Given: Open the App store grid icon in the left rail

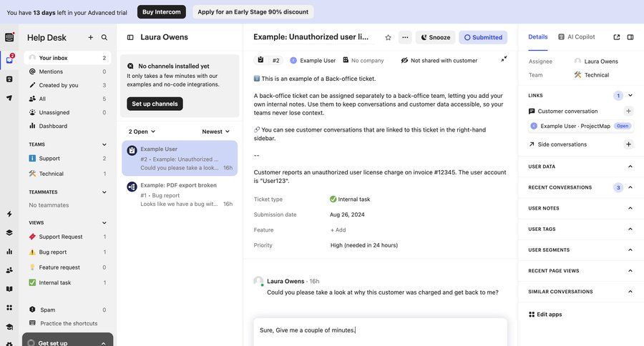Looking at the screenshot, I should pos(9,308).
